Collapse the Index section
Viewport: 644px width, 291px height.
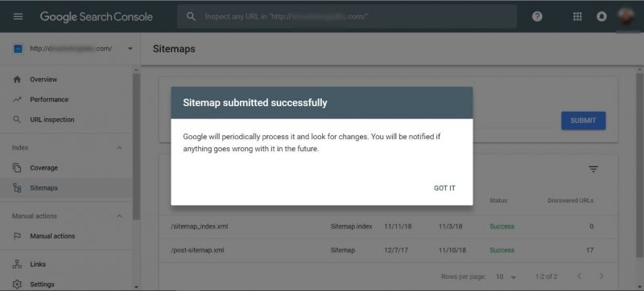[x=119, y=148]
